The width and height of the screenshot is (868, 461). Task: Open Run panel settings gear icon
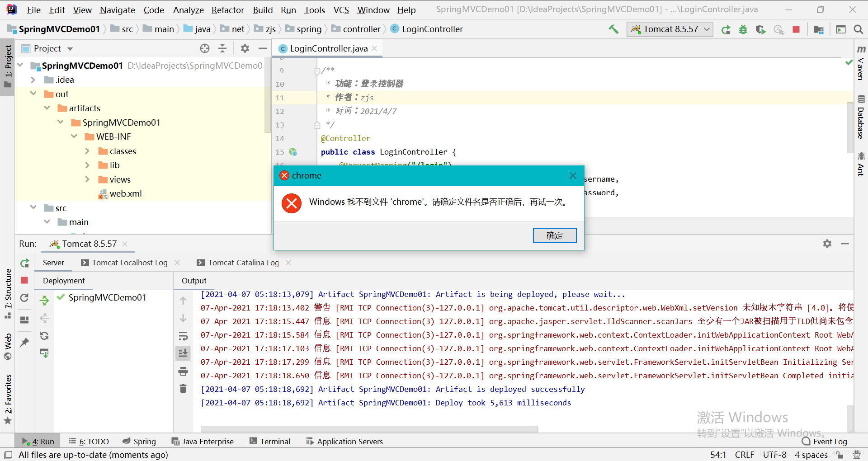coord(827,244)
